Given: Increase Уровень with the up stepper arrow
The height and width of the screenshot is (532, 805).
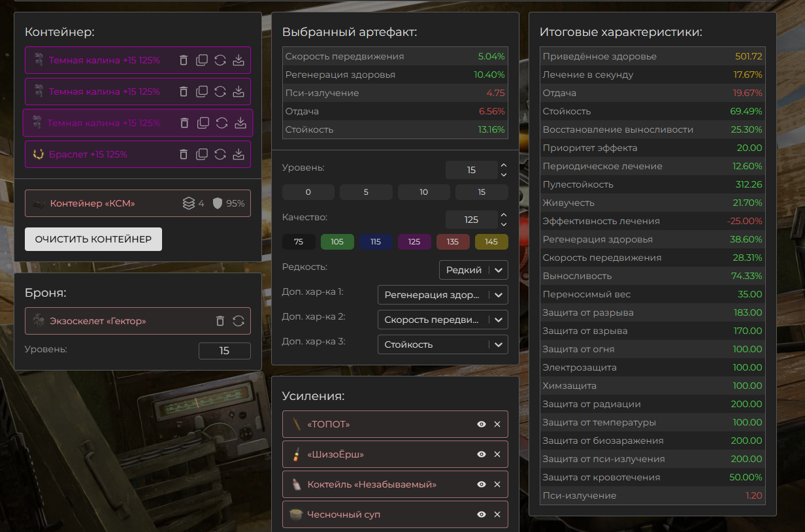Looking at the screenshot, I should (503, 165).
